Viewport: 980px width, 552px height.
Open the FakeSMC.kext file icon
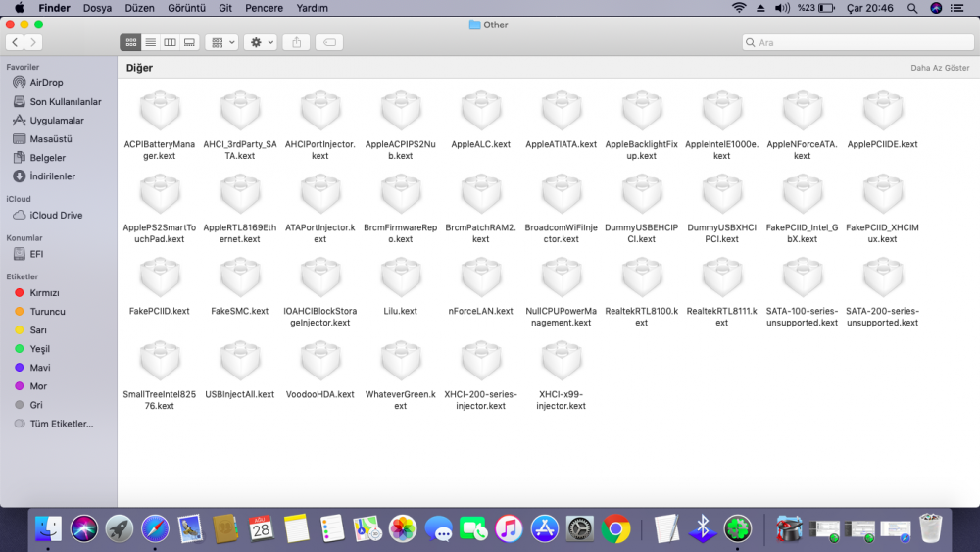tap(240, 278)
